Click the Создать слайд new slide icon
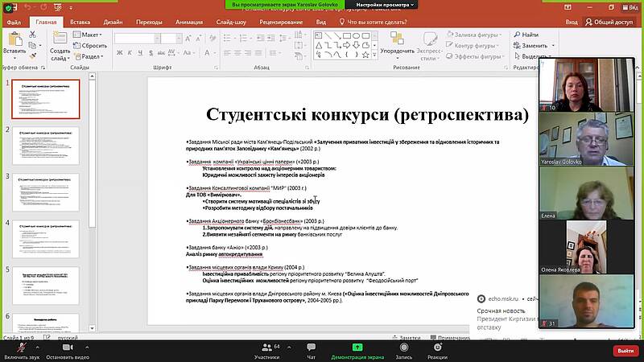The width and height of the screenshot is (644, 362). pos(60,39)
